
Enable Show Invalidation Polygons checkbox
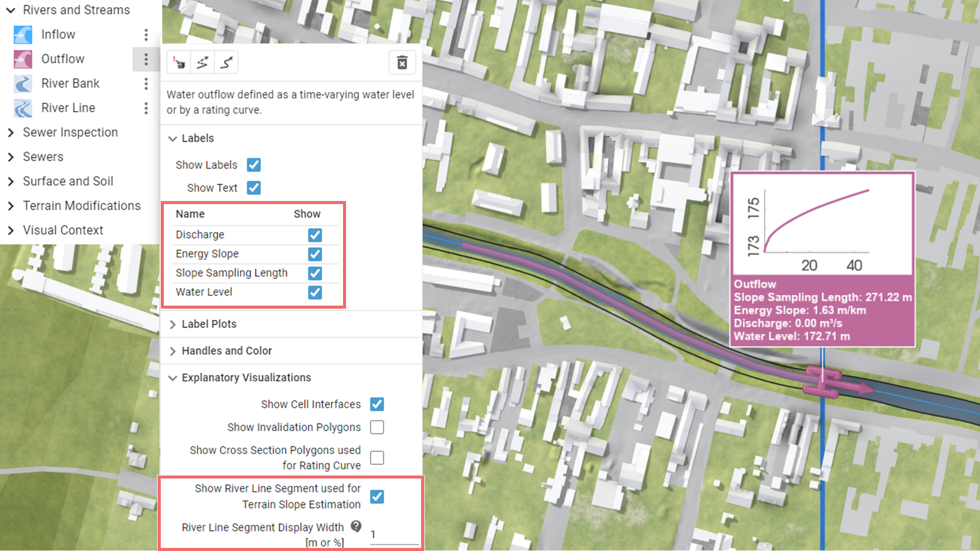(x=377, y=427)
